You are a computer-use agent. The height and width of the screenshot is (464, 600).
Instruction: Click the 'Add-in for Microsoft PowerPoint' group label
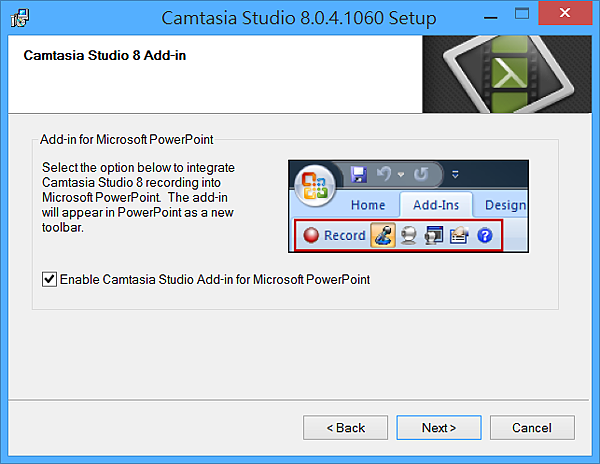tap(127, 140)
